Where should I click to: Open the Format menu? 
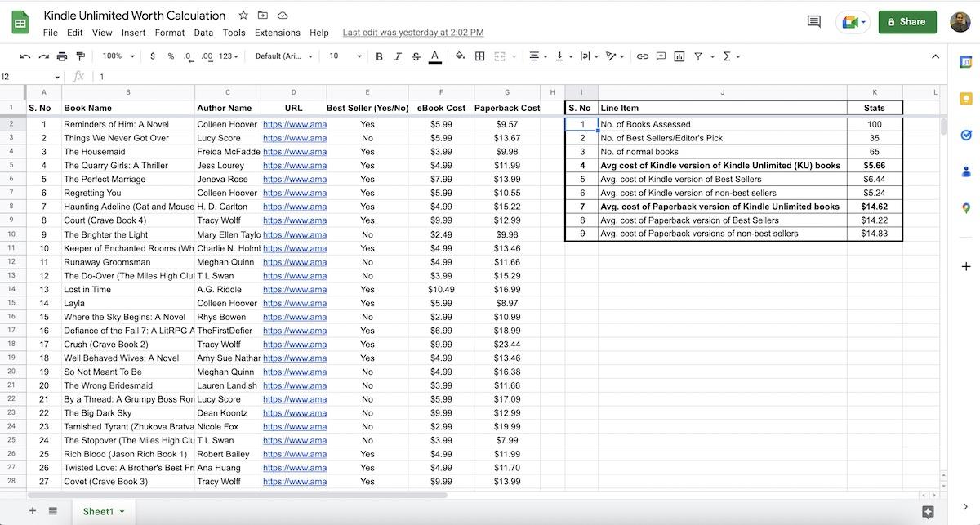point(170,33)
